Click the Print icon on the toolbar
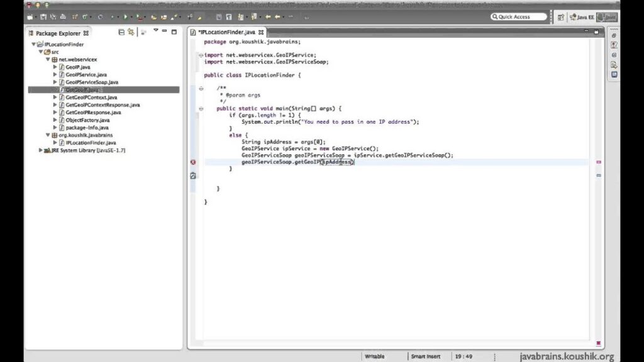644x362 pixels. pyautogui.click(x=63, y=17)
